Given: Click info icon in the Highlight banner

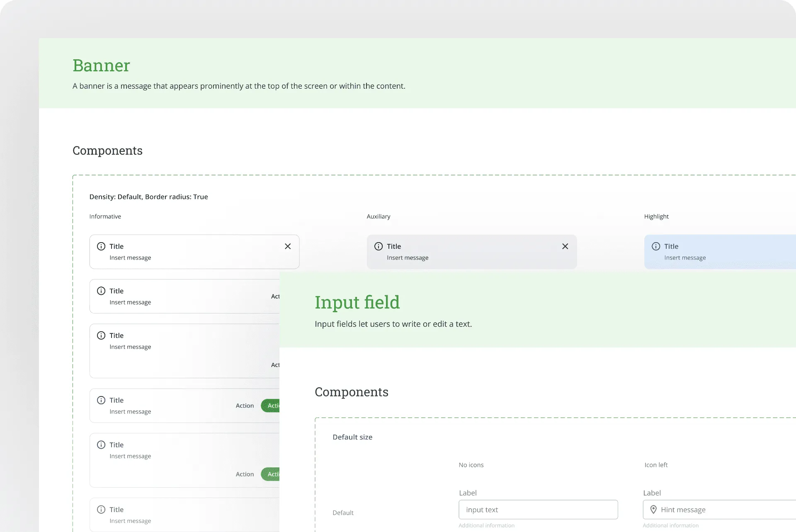Looking at the screenshot, I should click(x=656, y=246).
